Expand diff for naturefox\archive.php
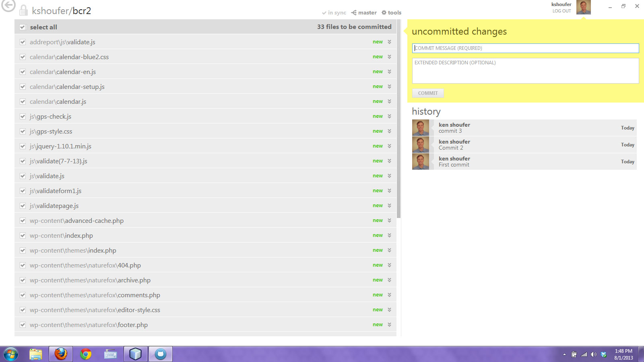644x362 pixels. 389,280
